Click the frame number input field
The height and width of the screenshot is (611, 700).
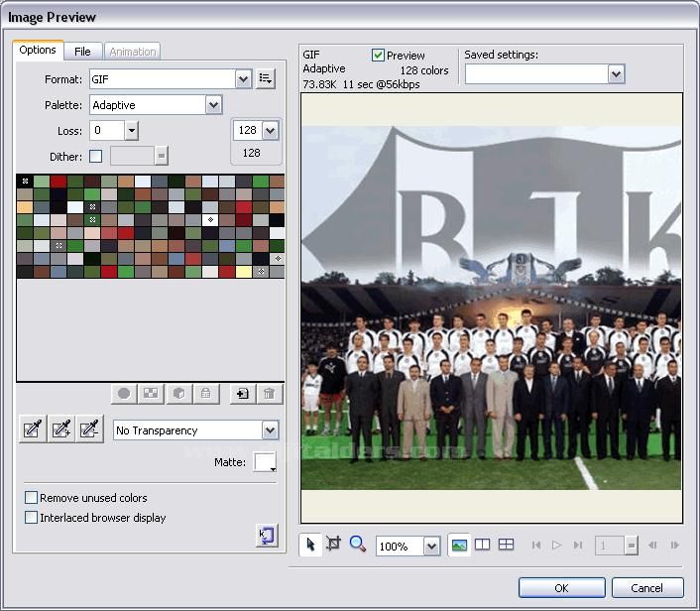[610, 546]
